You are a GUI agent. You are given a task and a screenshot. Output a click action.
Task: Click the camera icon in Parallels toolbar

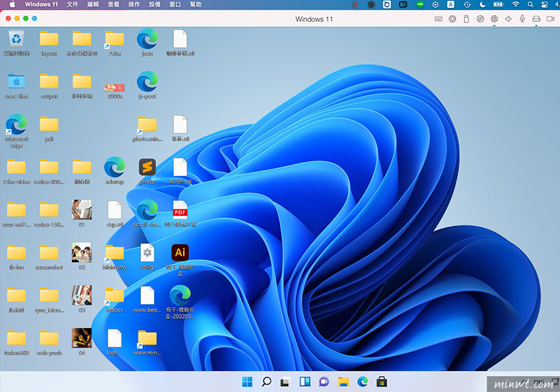[550, 19]
